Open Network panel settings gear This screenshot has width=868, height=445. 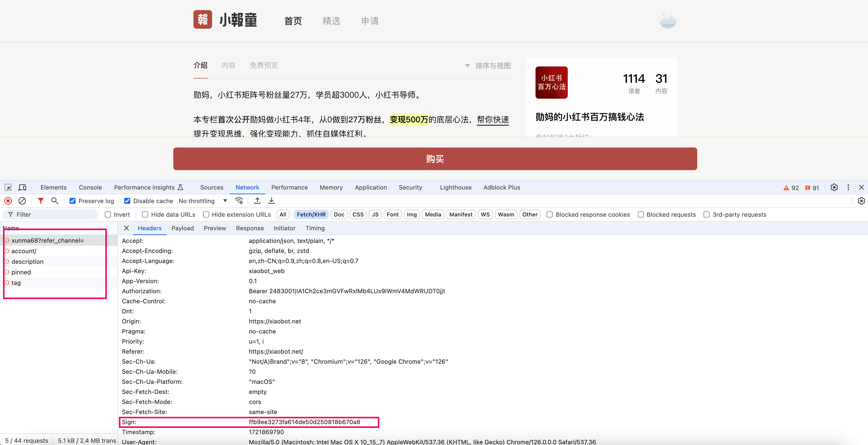[861, 201]
